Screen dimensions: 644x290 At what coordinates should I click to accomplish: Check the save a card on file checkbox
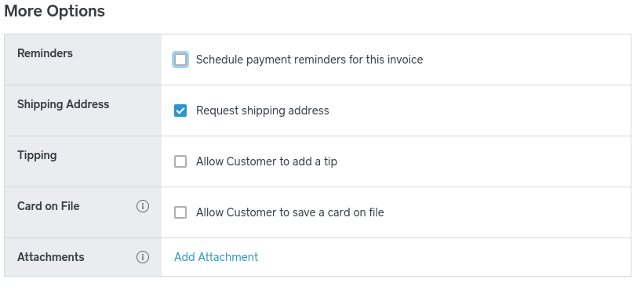tap(180, 212)
